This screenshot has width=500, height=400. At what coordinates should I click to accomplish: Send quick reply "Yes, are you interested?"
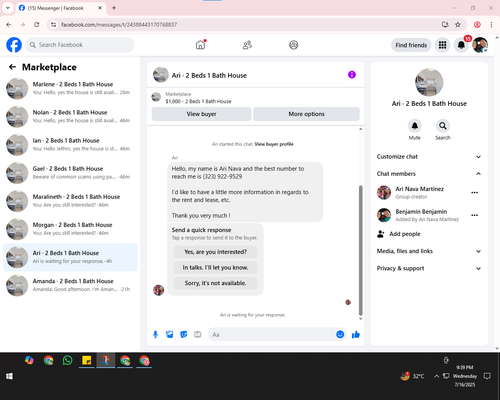(215, 252)
